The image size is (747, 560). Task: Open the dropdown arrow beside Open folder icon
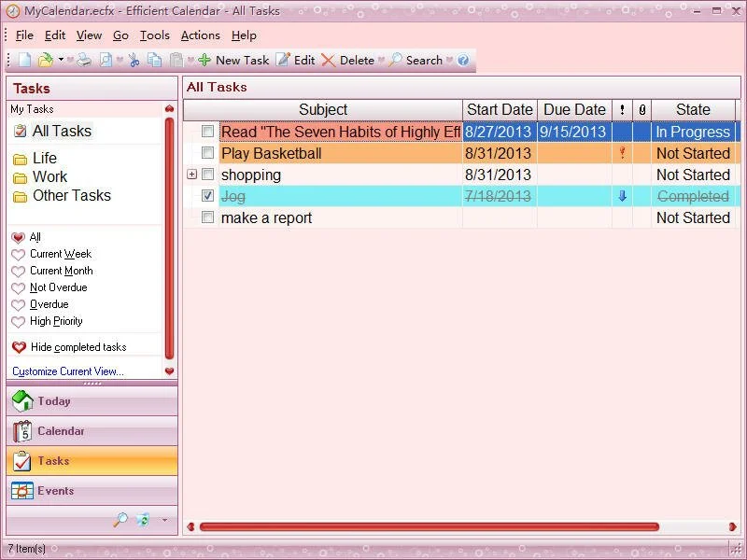pyautogui.click(x=62, y=61)
